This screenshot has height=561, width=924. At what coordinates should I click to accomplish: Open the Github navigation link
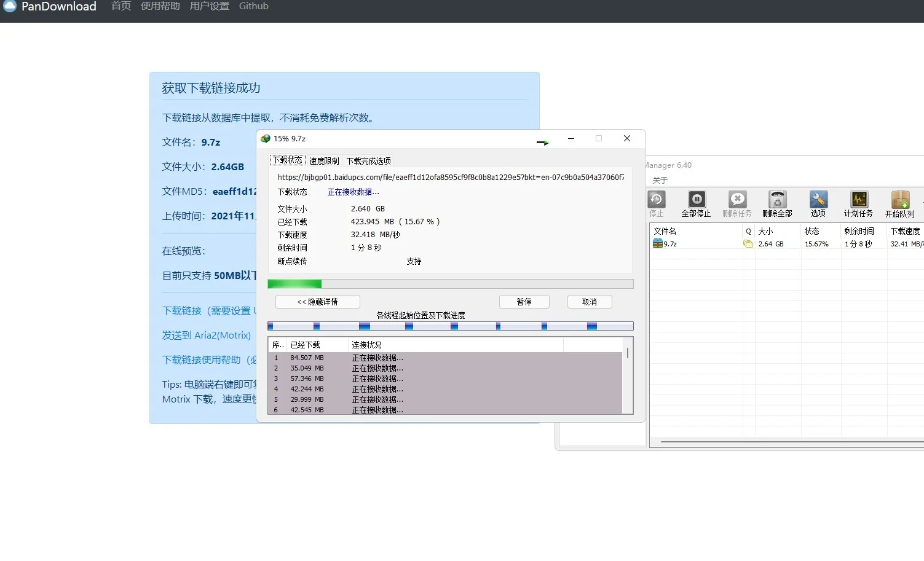[254, 6]
